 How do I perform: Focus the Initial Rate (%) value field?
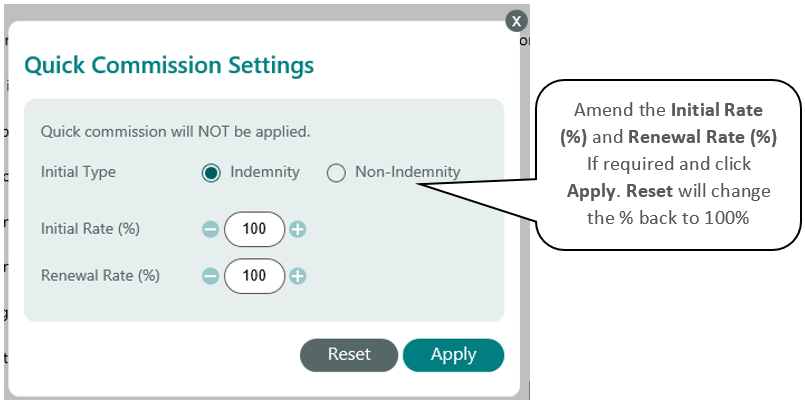[254, 229]
